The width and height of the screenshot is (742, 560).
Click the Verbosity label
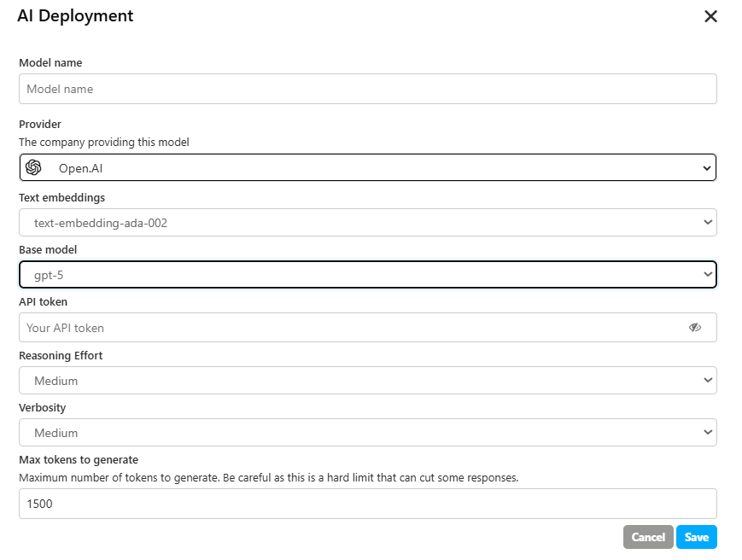[42, 408]
